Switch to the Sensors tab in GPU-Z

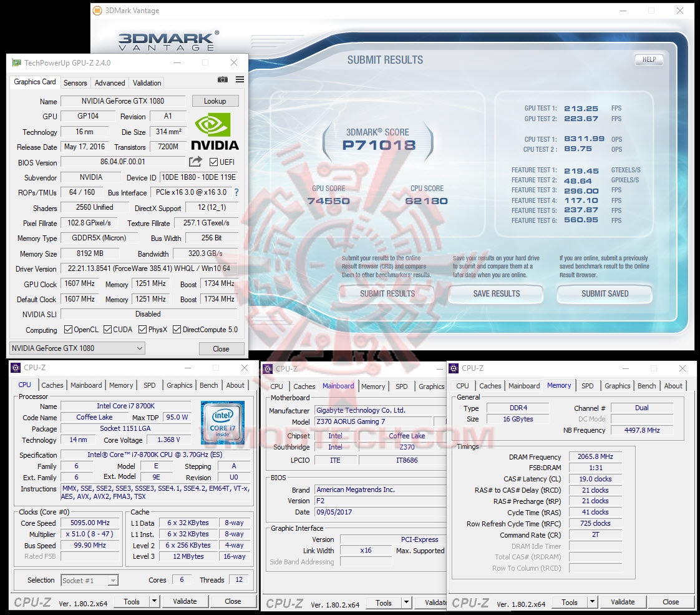[x=75, y=82]
